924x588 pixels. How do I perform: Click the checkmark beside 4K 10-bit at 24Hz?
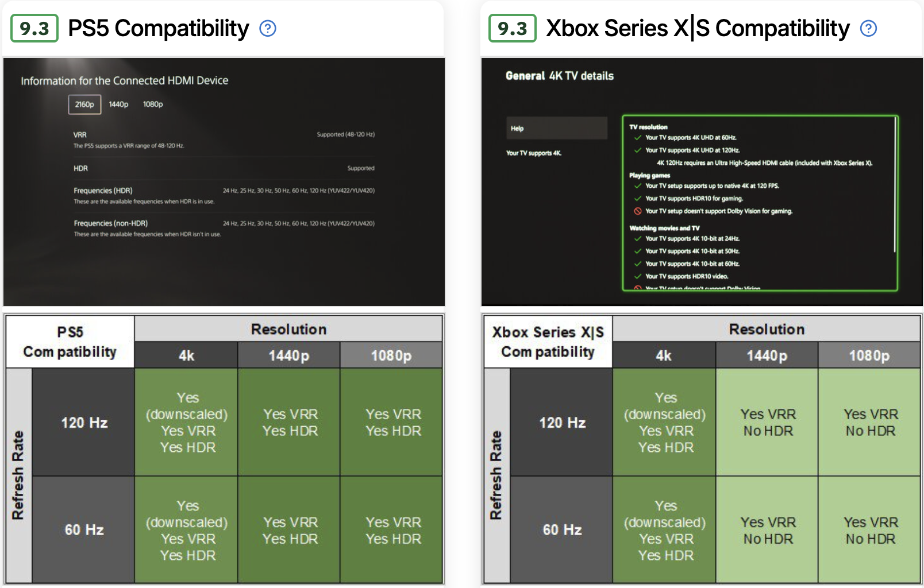coord(637,239)
